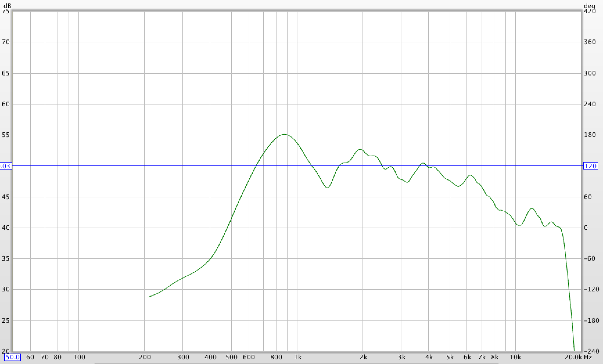
Task: Click the blue .03 cursor value box
Action: tap(6, 166)
